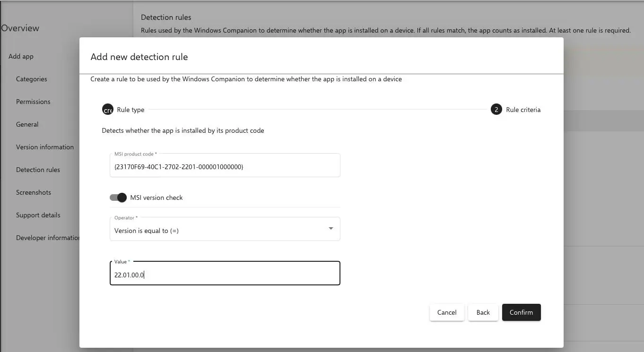Open Screenshots sidebar item
The width and height of the screenshot is (644, 352).
coord(34,192)
